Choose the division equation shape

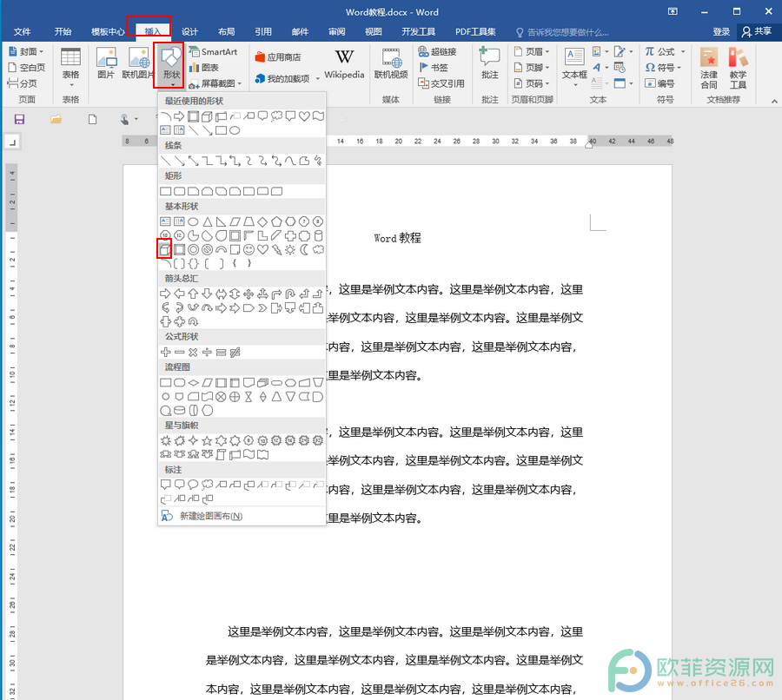207,353
